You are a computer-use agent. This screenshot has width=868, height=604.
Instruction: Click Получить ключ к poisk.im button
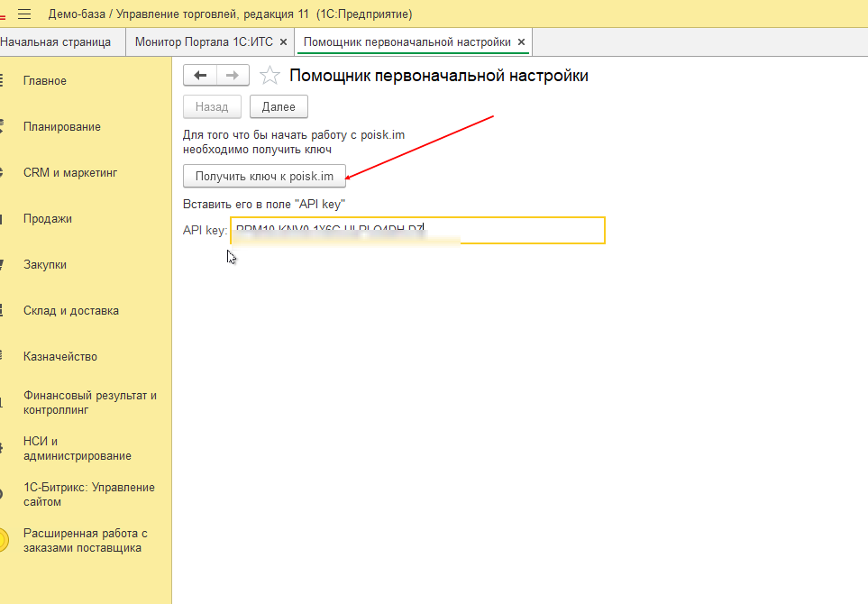(265, 176)
